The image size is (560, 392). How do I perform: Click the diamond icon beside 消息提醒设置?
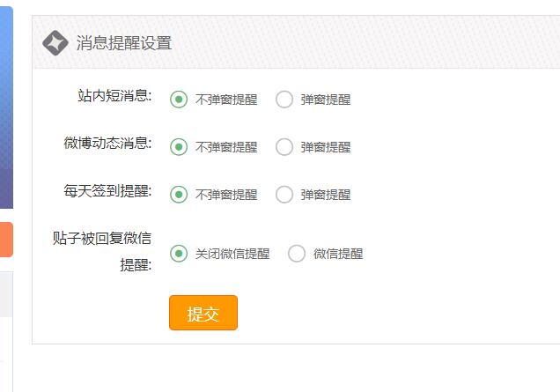pyautogui.click(x=55, y=42)
